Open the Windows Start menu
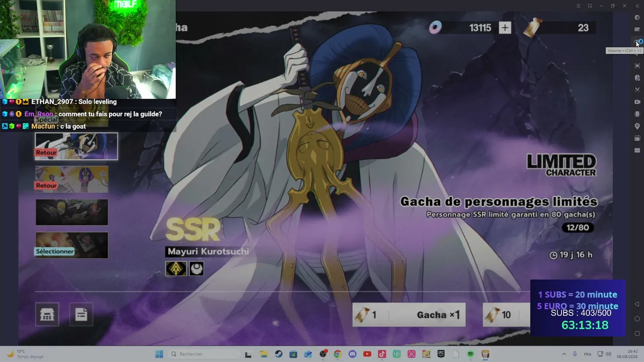The width and height of the screenshot is (644, 362). (x=159, y=354)
